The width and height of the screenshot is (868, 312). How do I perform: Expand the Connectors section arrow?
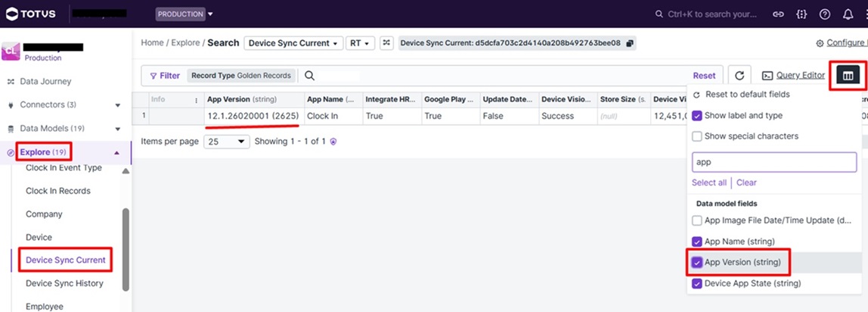(x=117, y=105)
